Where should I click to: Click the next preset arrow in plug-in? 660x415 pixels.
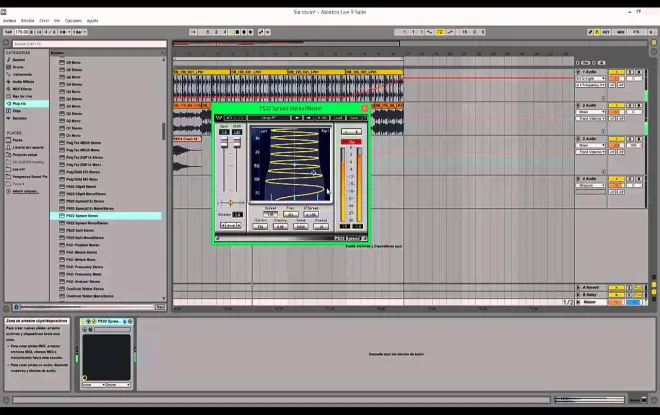click(309, 118)
